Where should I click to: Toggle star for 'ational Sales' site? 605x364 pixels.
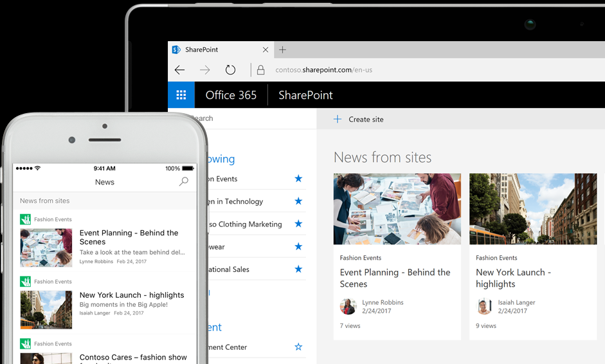point(298,269)
